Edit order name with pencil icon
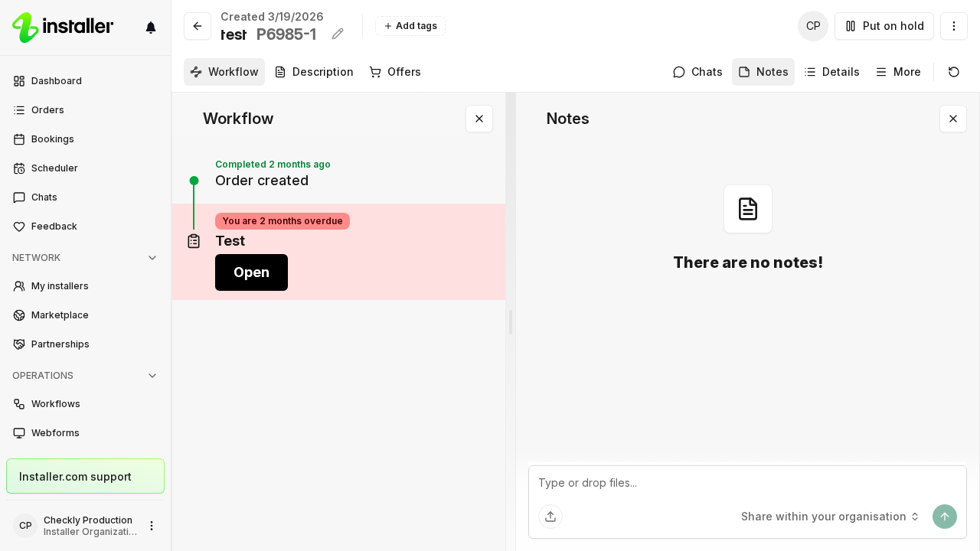The height and width of the screenshot is (551, 980). pos(338,34)
